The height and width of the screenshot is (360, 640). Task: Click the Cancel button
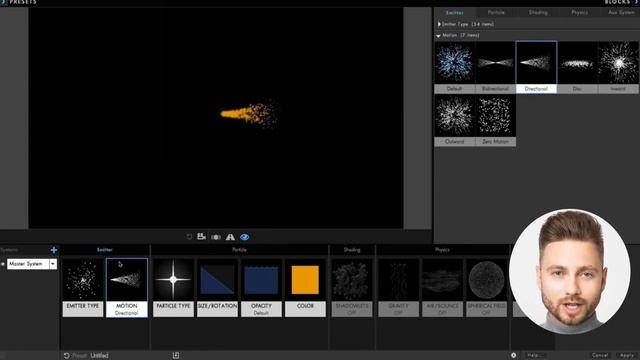tap(600, 356)
